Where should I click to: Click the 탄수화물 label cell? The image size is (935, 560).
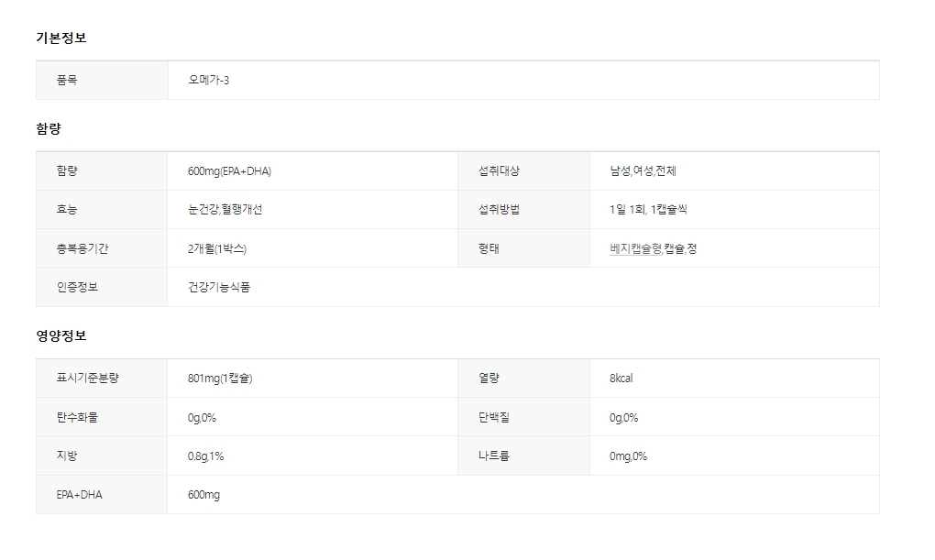click(x=77, y=418)
